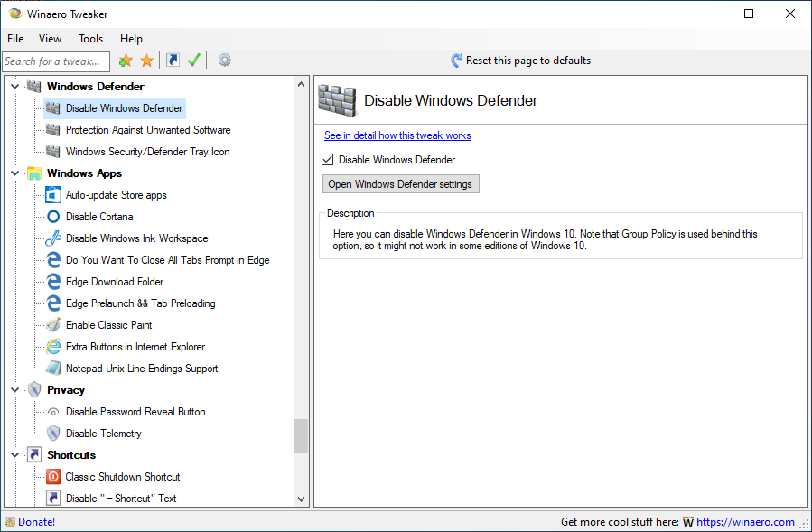Click the notepad icon beside Notepad Unix Line Endings
Viewport: 812px width, 532px height.
(53, 369)
